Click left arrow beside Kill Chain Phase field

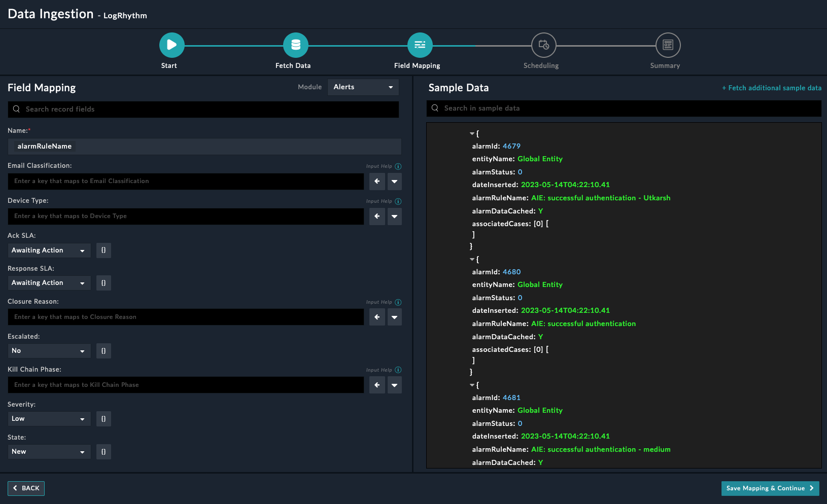coord(377,385)
